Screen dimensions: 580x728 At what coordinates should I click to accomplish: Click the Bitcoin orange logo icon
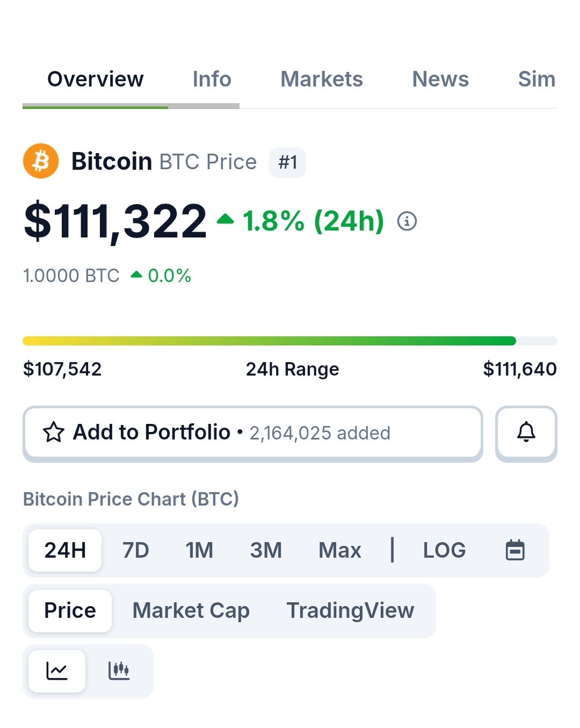click(41, 161)
